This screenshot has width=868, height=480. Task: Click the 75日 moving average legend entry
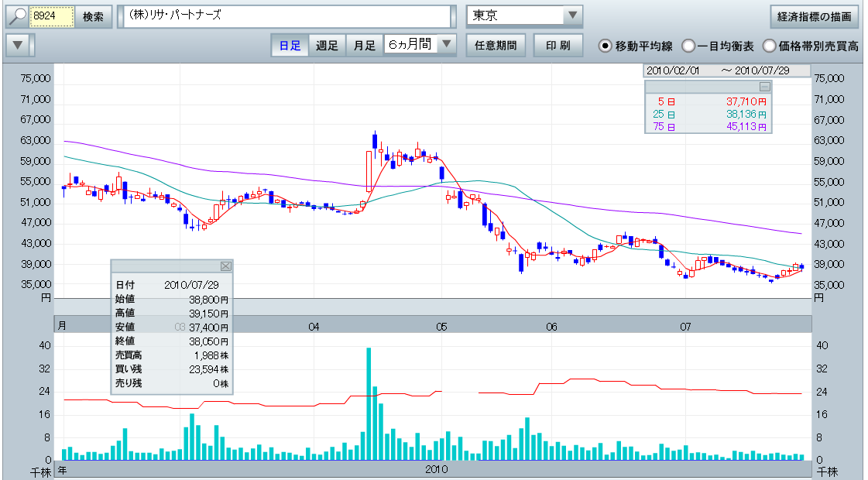pos(708,126)
